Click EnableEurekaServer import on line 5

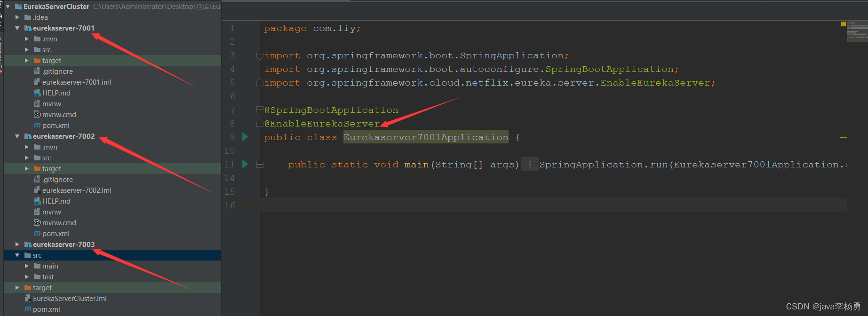(x=655, y=83)
